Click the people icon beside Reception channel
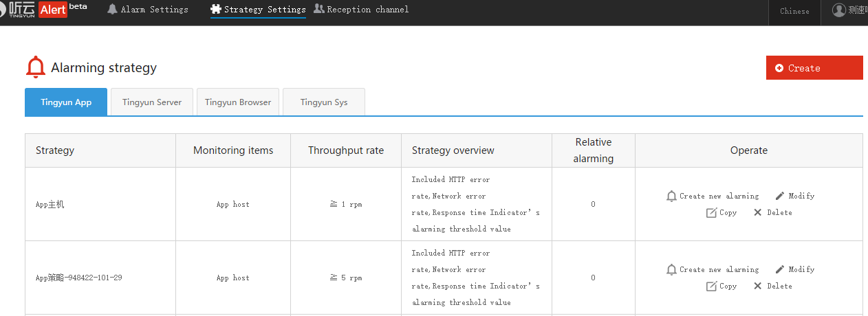 pyautogui.click(x=319, y=9)
